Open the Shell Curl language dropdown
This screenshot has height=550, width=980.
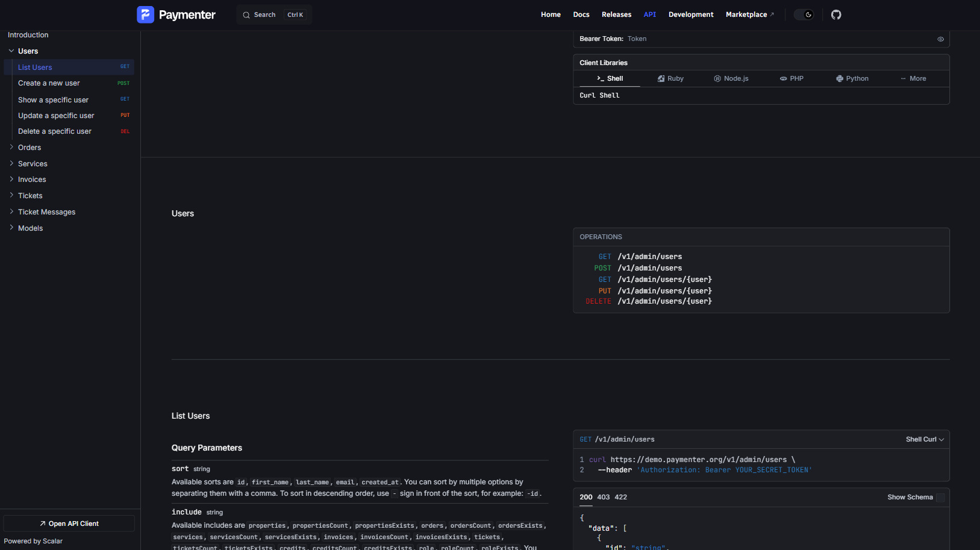[925, 440]
